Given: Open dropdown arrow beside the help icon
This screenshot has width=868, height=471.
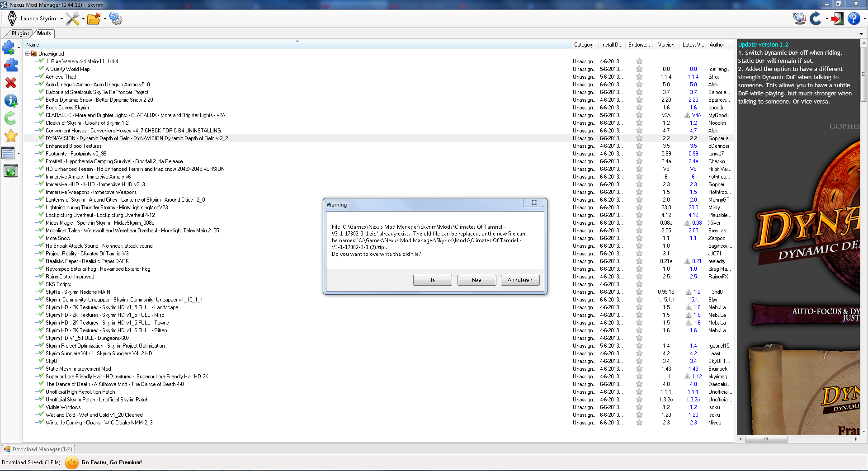Looking at the screenshot, I should [x=865, y=19].
